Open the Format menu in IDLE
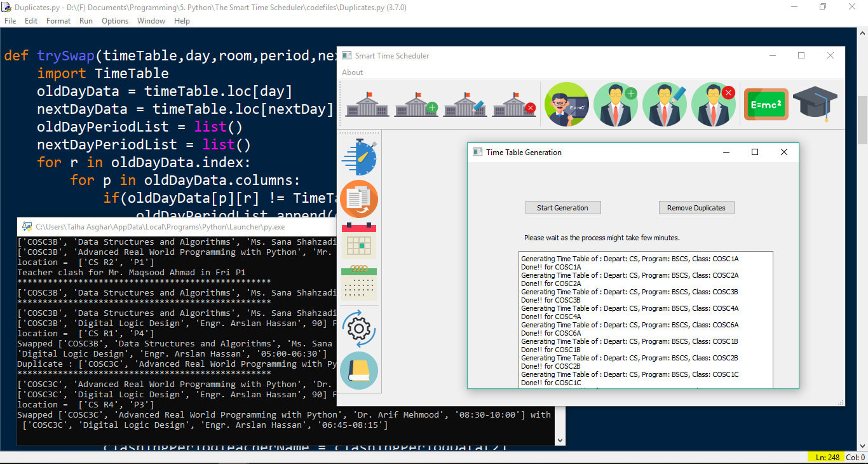This screenshot has height=464, width=868. click(58, 21)
